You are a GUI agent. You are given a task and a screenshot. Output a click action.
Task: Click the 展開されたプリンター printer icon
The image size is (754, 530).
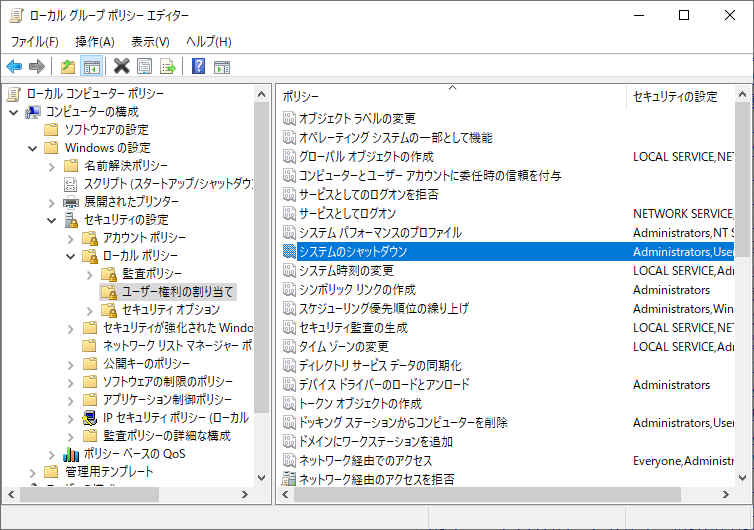point(71,202)
